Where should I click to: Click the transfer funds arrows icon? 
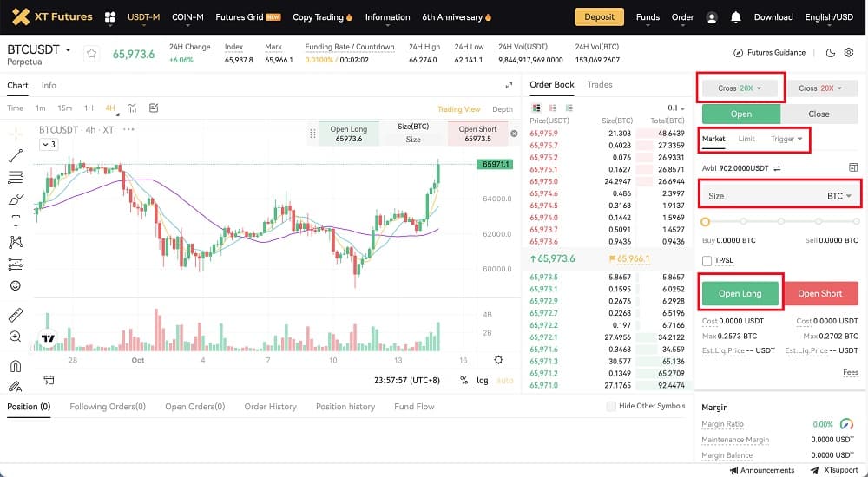click(x=777, y=168)
